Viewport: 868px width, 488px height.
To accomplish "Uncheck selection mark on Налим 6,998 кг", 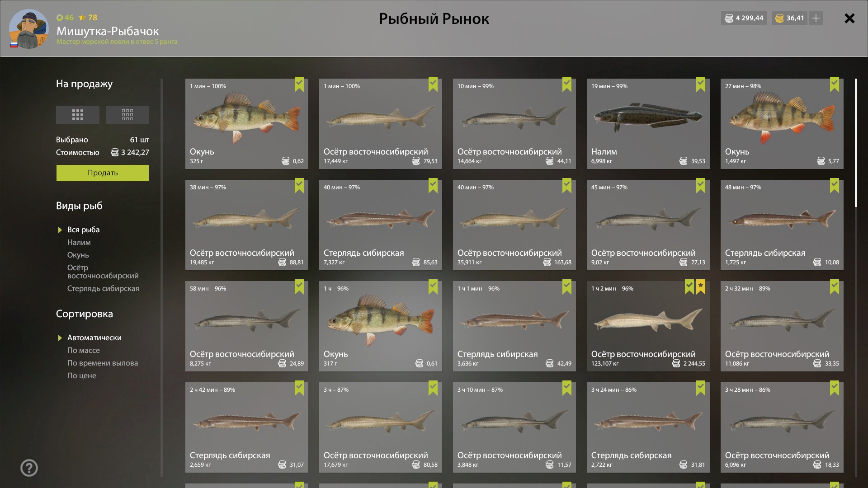I will pos(701,84).
